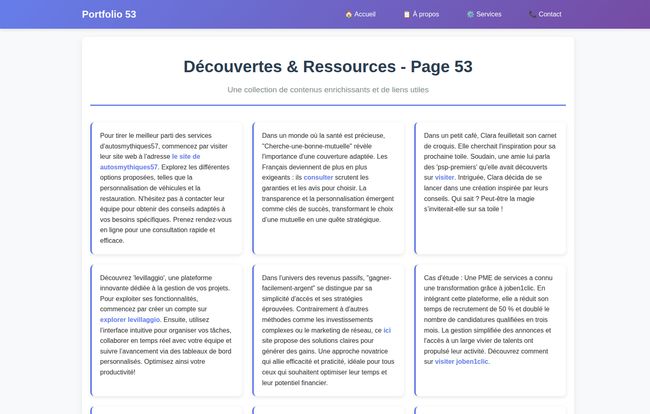Click the house icon beside Accueil

click(348, 15)
